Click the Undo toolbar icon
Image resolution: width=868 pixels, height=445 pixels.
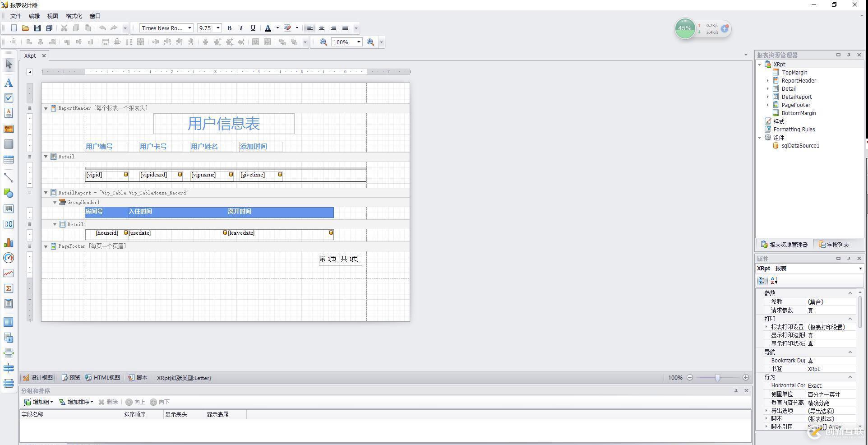pyautogui.click(x=103, y=28)
